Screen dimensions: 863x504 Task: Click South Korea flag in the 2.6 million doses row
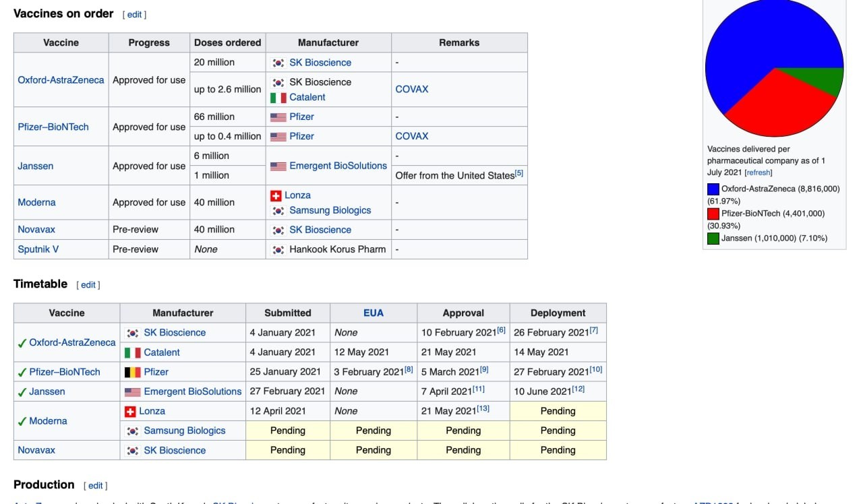tap(278, 82)
